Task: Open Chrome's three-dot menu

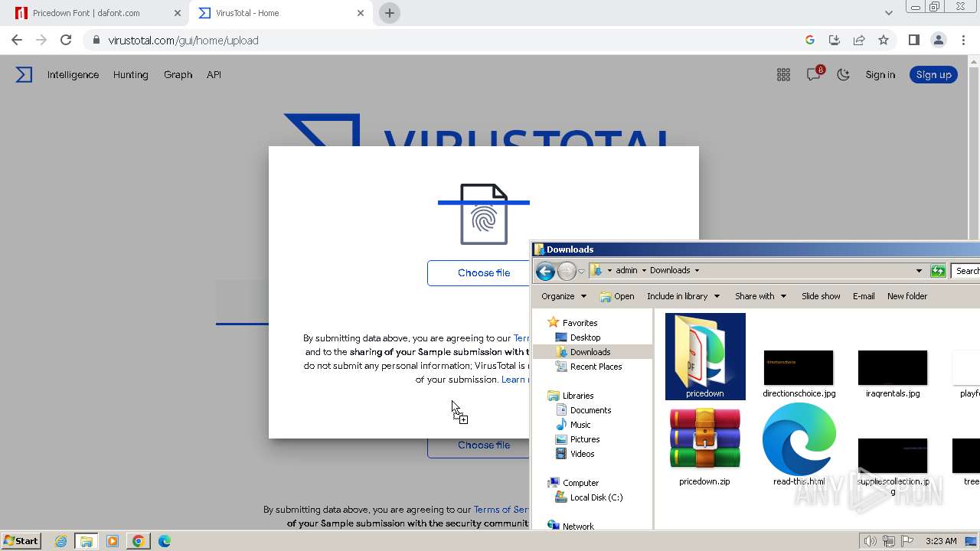Action: pyautogui.click(x=963, y=40)
